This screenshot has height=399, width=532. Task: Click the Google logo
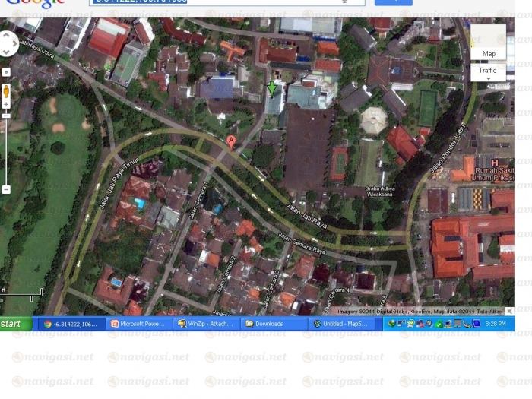34,3
